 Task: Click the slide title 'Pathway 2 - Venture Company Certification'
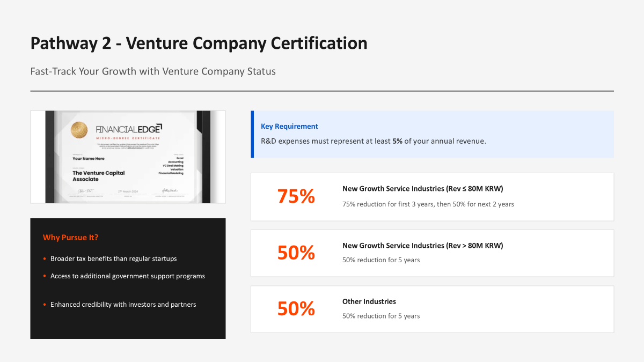pos(199,43)
